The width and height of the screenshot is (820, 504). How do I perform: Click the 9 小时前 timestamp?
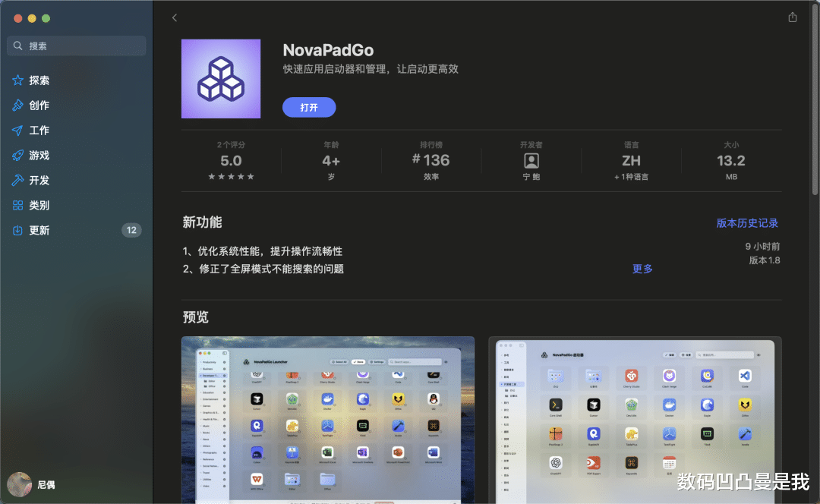coord(762,246)
